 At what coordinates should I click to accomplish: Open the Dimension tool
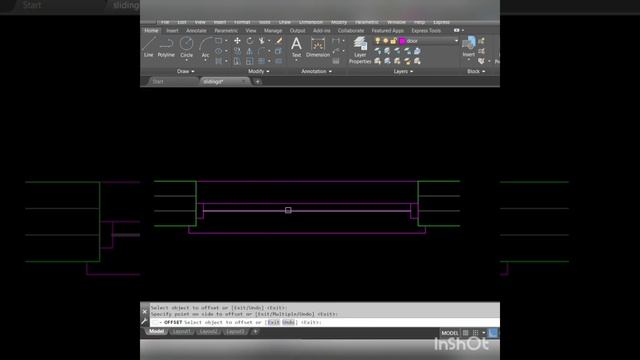[x=318, y=47]
